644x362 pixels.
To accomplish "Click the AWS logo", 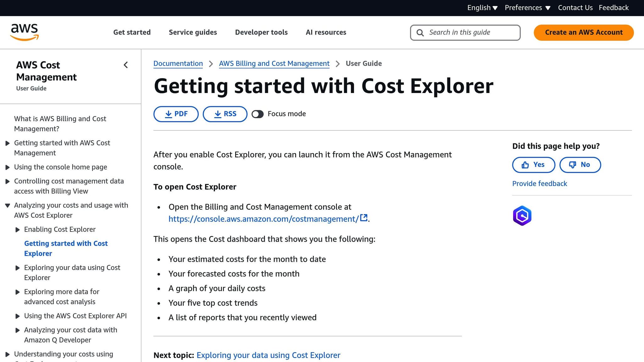I will 25,32.
